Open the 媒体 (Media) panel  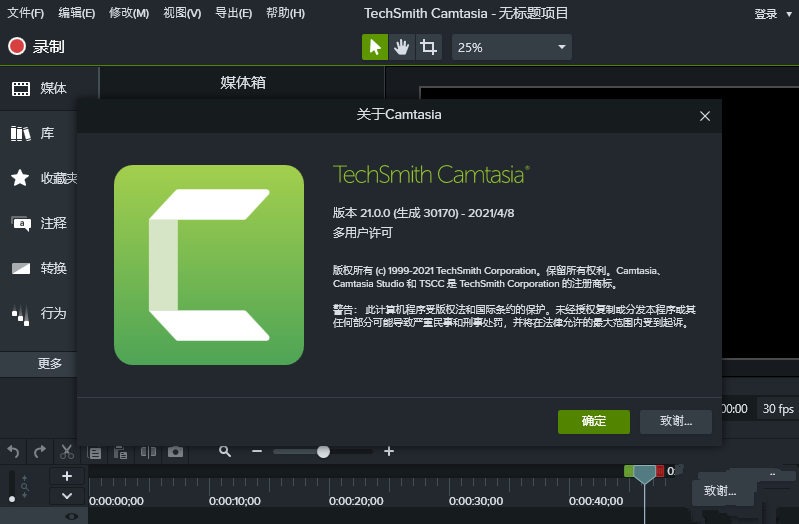tap(39, 88)
